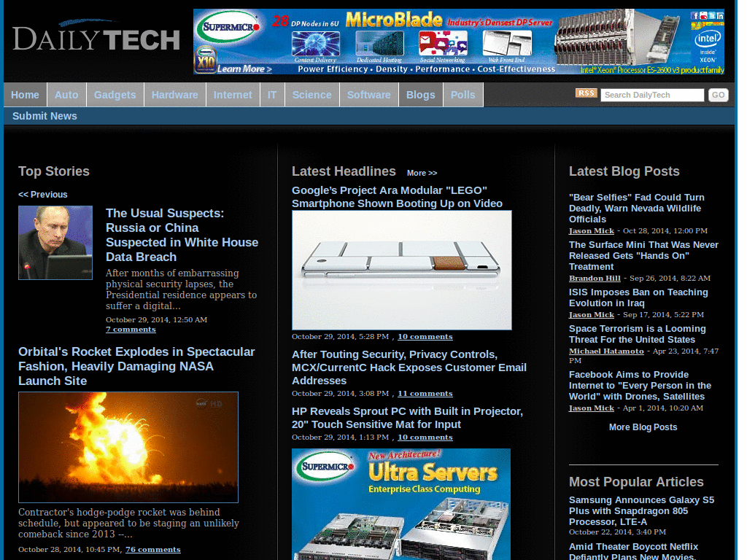Click author Michael Hatamoto
This screenshot has height=560, width=747.
coord(606,351)
